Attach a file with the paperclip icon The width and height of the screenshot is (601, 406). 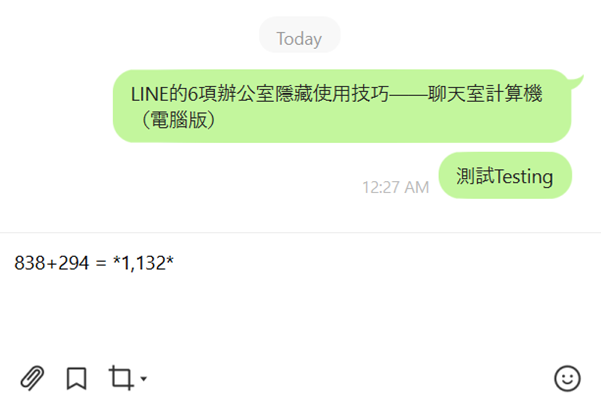[x=32, y=378]
